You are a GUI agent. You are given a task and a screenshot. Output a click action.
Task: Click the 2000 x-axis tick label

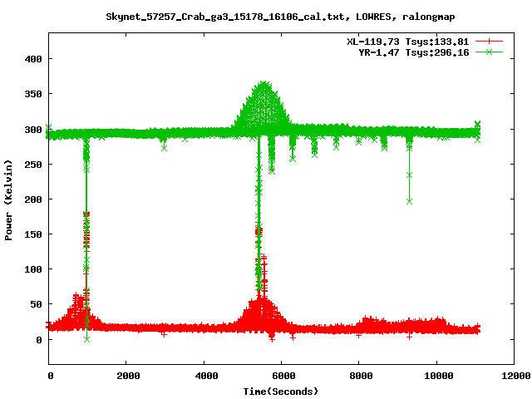point(128,376)
